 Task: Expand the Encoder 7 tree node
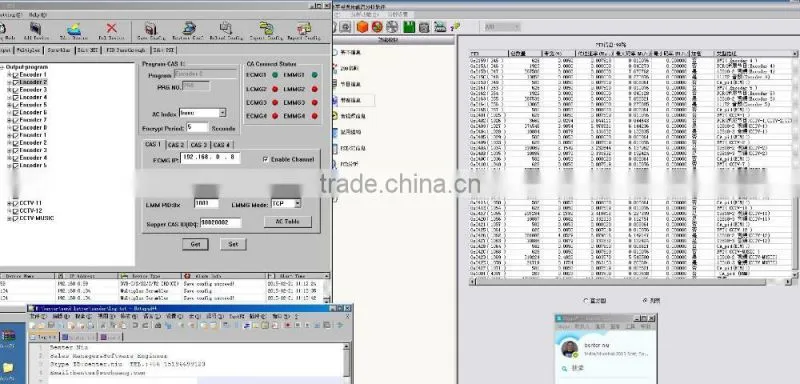9,120
